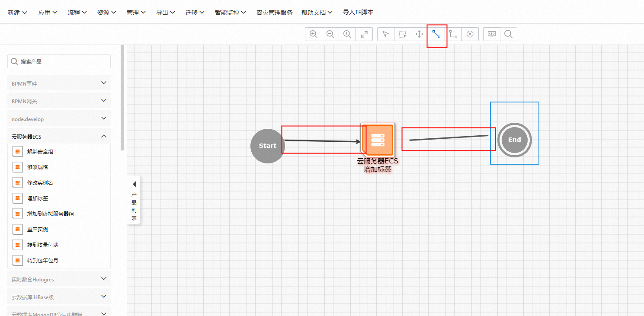The image size is (644, 316).
Task: Select the pointer arrow tool
Action: pyautogui.click(x=386, y=34)
